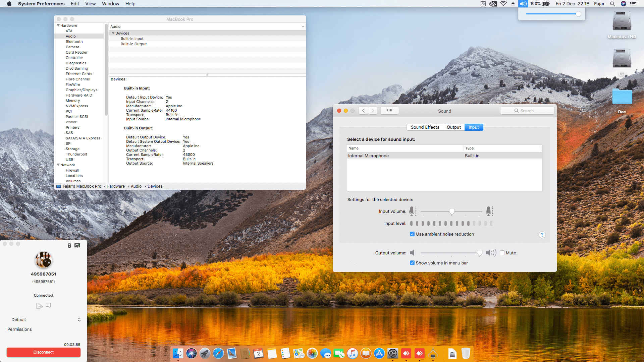
Task: Click the volume icon in menu bar
Action: click(523, 4)
